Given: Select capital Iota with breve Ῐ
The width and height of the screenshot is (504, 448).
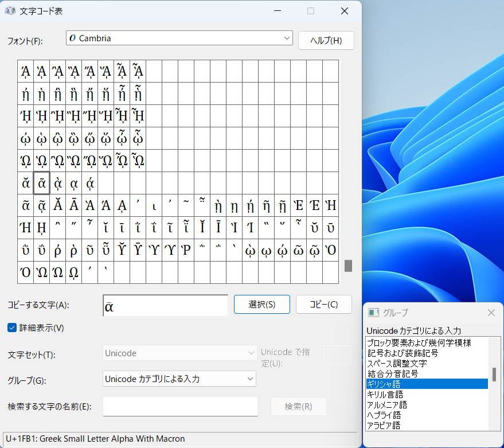Looking at the screenshot, I should (x=202, y=228).
